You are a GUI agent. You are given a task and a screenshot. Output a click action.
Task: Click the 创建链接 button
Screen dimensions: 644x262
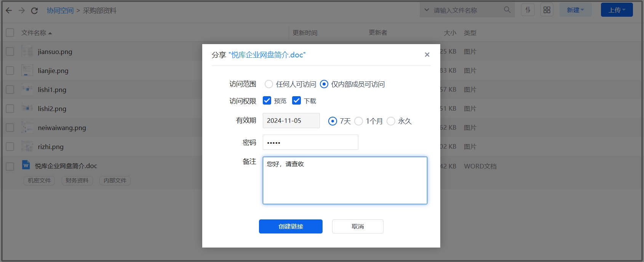click(291, 226)
